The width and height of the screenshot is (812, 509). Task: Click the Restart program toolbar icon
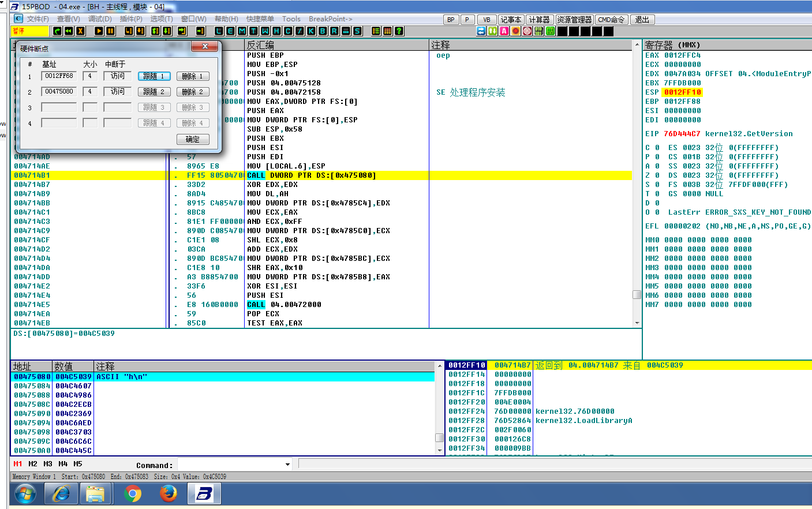pyautogui.click(x=58, y=31)
